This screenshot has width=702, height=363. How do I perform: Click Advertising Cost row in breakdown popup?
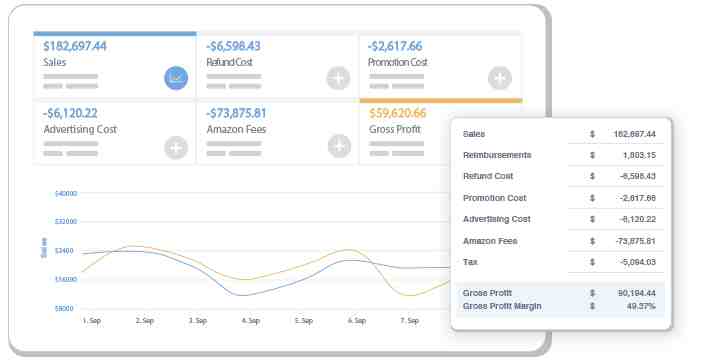[560, 219]
